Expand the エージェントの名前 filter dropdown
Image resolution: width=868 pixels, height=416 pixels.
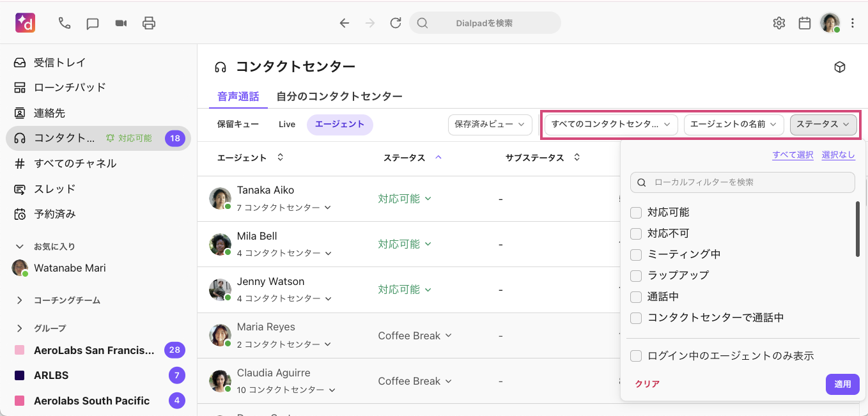coord(733,125)
